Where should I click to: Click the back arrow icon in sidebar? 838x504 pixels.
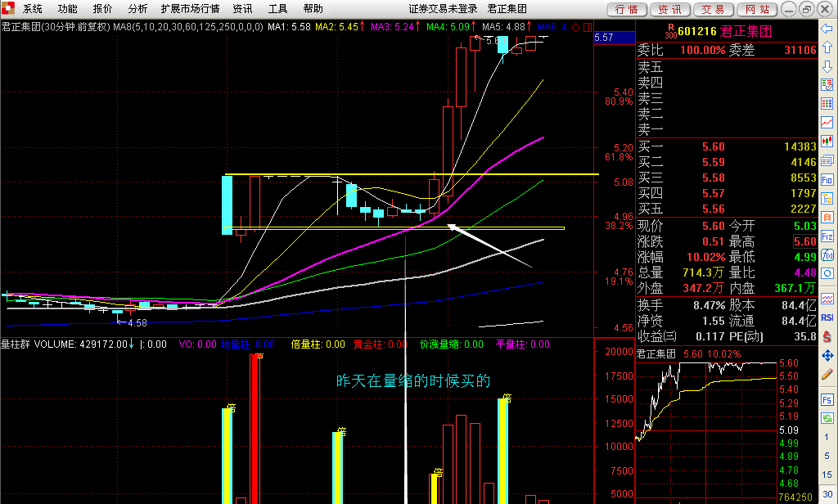click(x=827, y=29)
